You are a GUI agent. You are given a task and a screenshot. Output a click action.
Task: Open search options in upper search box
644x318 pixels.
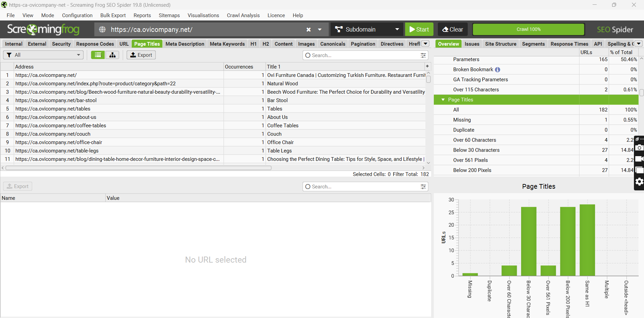click(x=423, y=55)
